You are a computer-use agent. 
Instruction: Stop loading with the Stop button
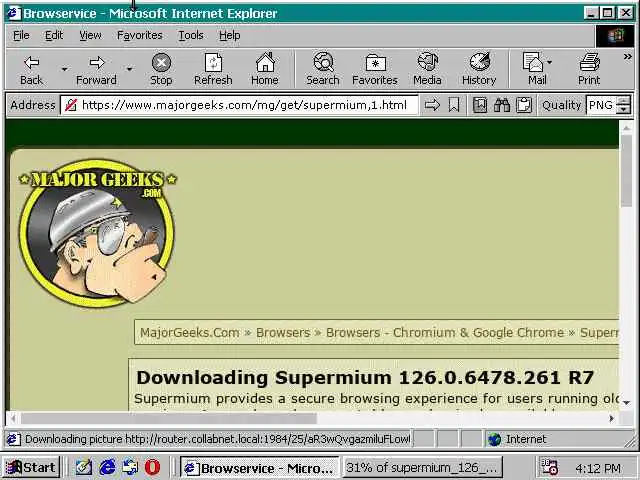coord(161,69)
